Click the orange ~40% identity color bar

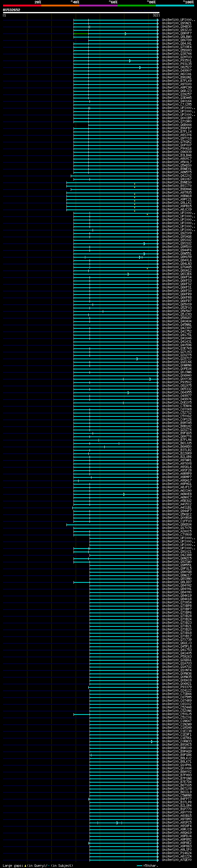60,6
